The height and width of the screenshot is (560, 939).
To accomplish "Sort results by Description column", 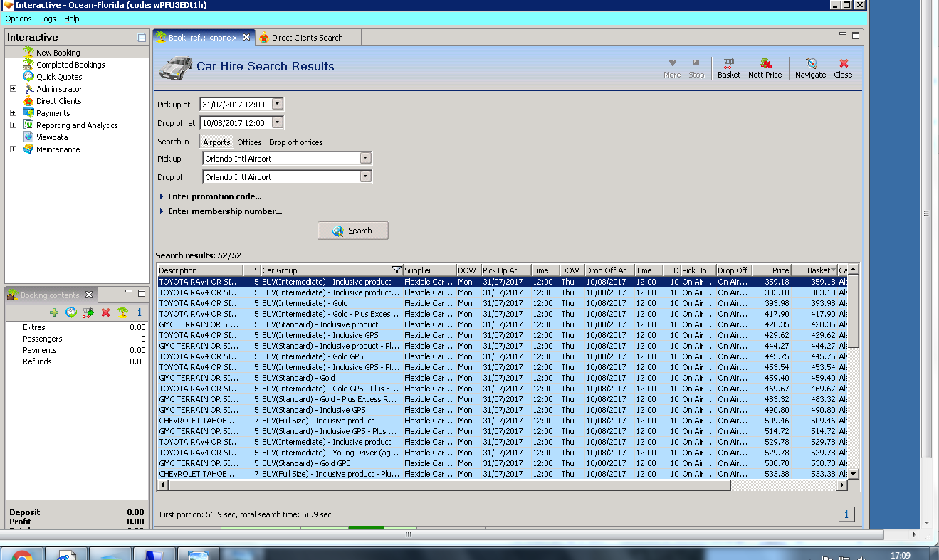I will 200,270.
